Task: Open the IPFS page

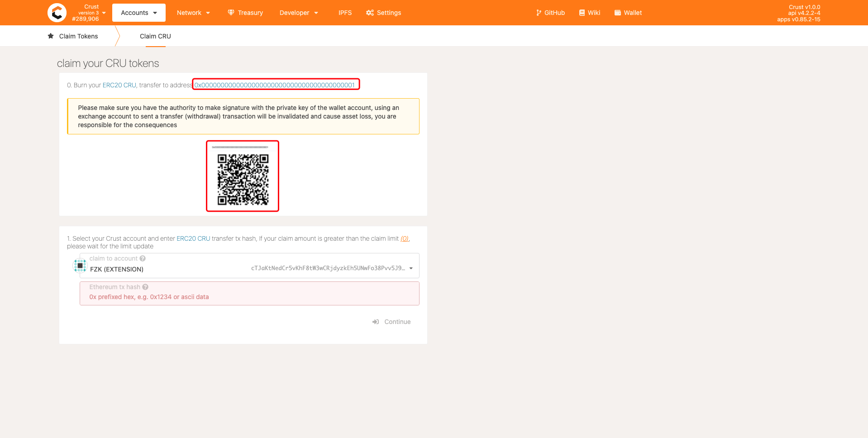Action: point(345,13)
